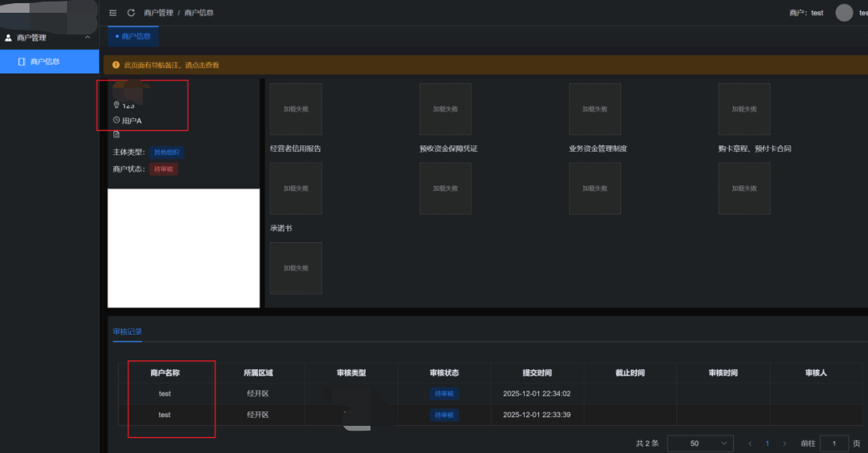Click the 提交时间 column header
The image size is (868, 453).
pos(537,372)
